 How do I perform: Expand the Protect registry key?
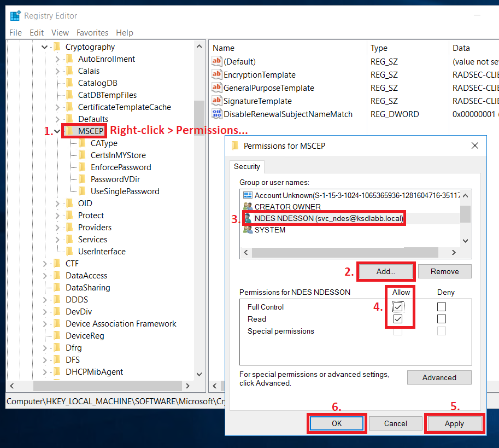pos(57,215)
